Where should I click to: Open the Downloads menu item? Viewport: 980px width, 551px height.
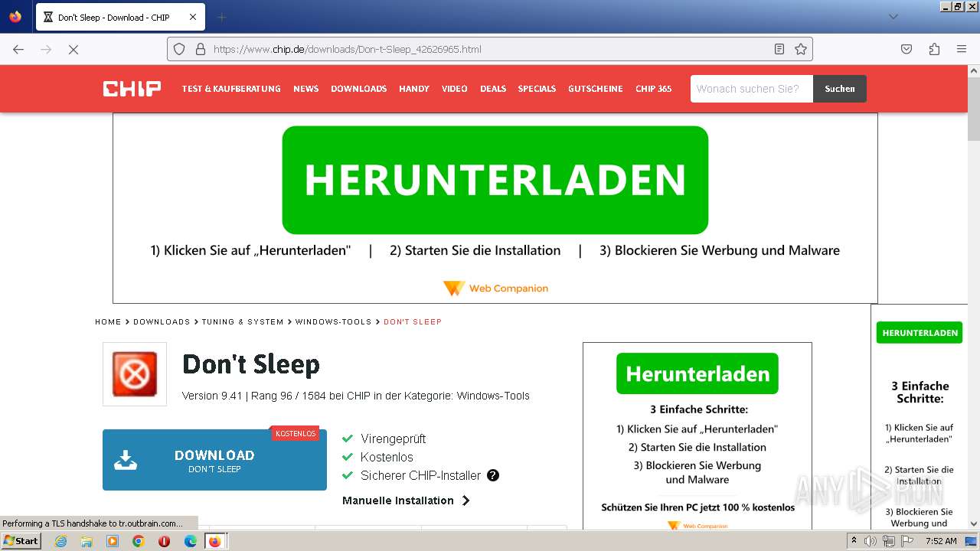click(358, 89)
